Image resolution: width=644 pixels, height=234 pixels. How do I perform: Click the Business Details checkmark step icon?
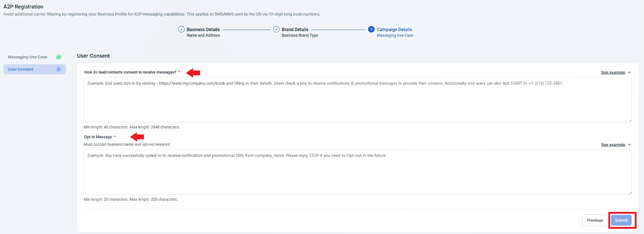point(181,29)
